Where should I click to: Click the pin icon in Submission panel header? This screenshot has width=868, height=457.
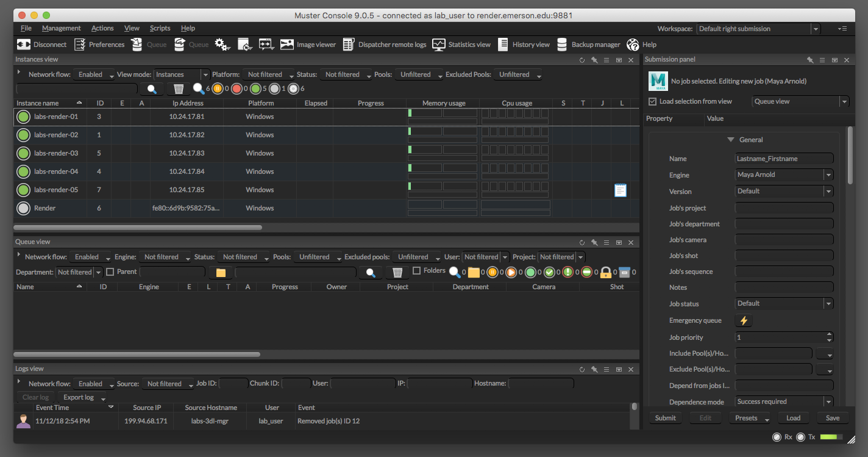(809, 60)
